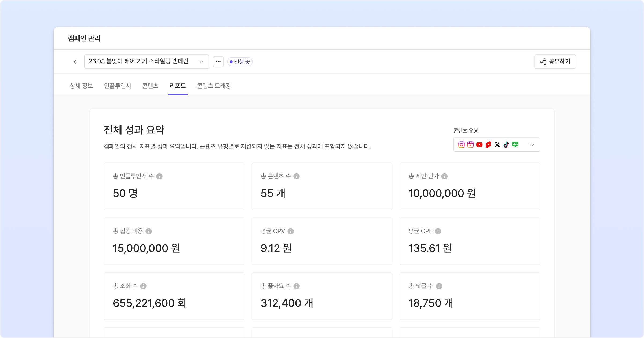Click the 총 인플루언서 수 label
The image size is (644, 338).
(133, 176)
